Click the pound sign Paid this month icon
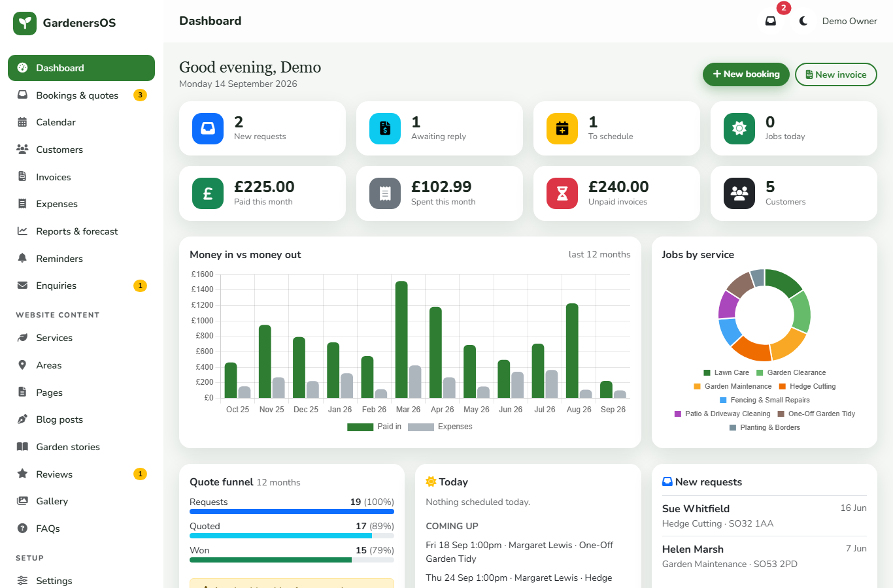The image size is (893, 588). pyautogui.click(x=208, y=193)
